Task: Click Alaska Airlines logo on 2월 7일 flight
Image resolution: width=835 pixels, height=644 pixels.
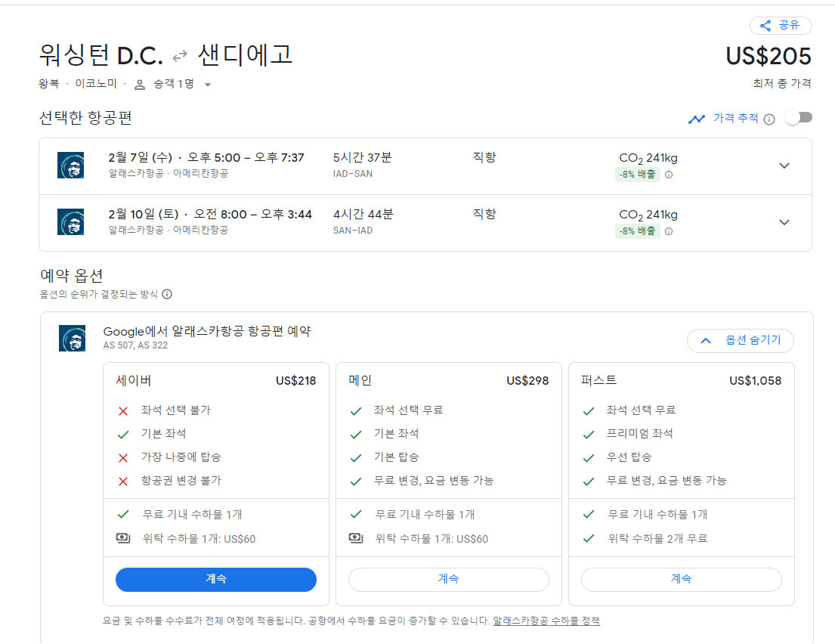Action: [71, 165]
